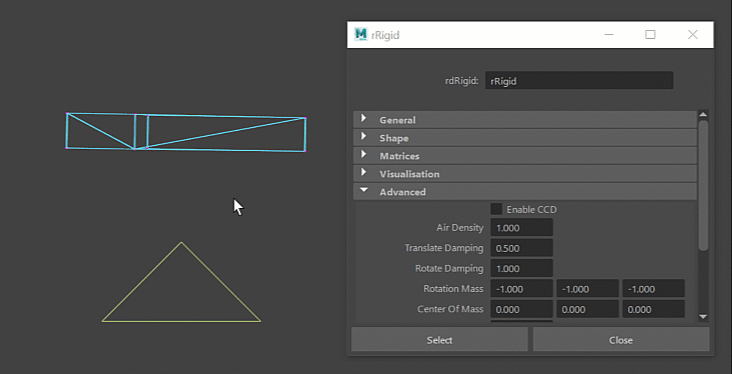Click the Translate Damping label

tap(444, 248)
